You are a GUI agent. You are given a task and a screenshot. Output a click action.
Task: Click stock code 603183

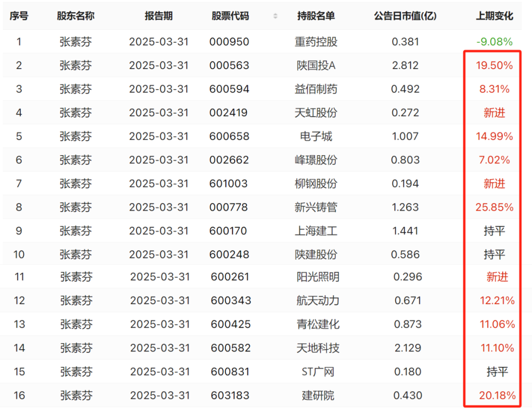pyautogui.click(x=230, y=395)
